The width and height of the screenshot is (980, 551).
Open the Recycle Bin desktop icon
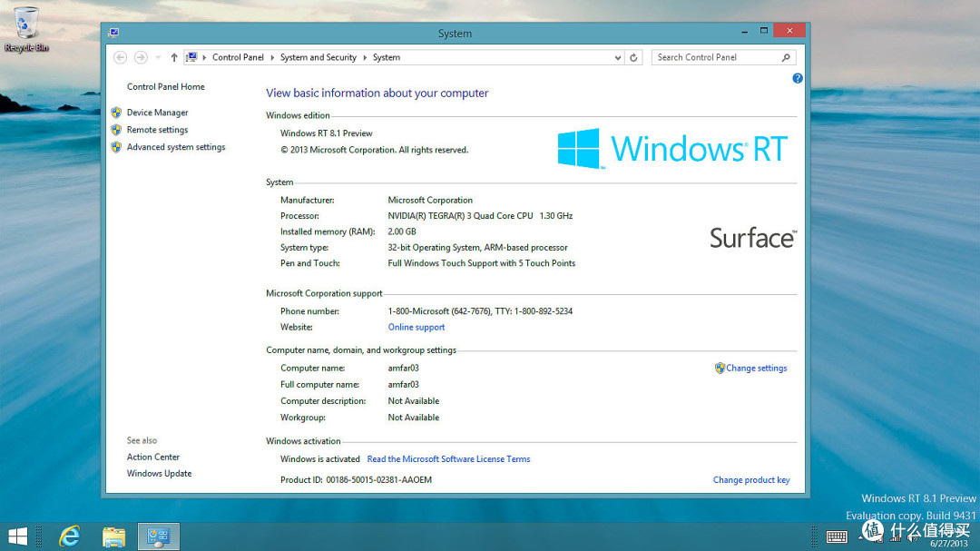pyautogui.click(x=25, y=29)
